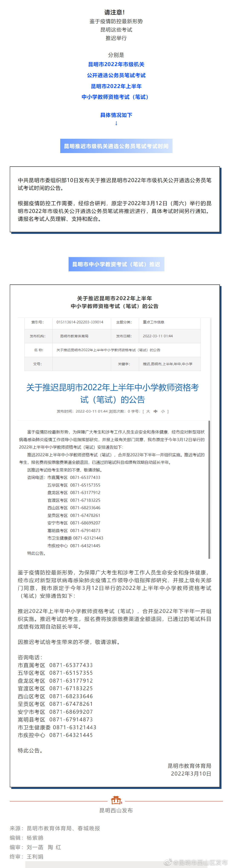The image size is (230, 868).
Task: Click large-text line 市直属考区 0871-65377433
Action: [55, 665]
